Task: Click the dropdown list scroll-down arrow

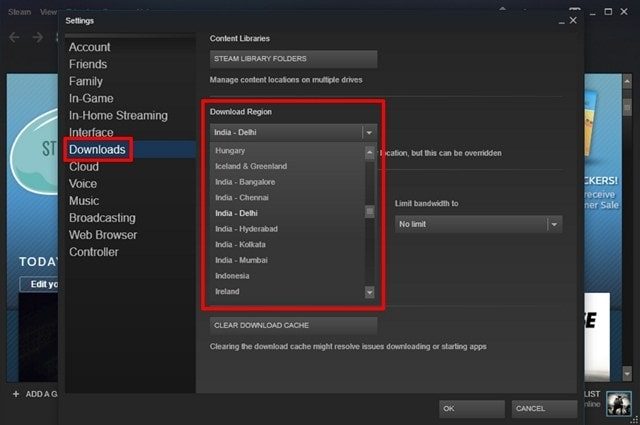Action: 369,292
